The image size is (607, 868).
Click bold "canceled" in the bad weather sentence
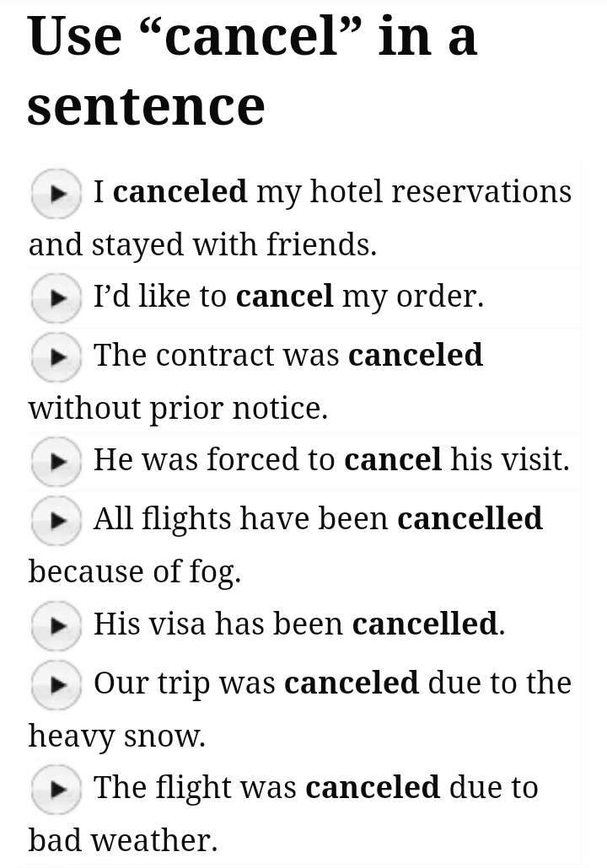coord(372,788)
